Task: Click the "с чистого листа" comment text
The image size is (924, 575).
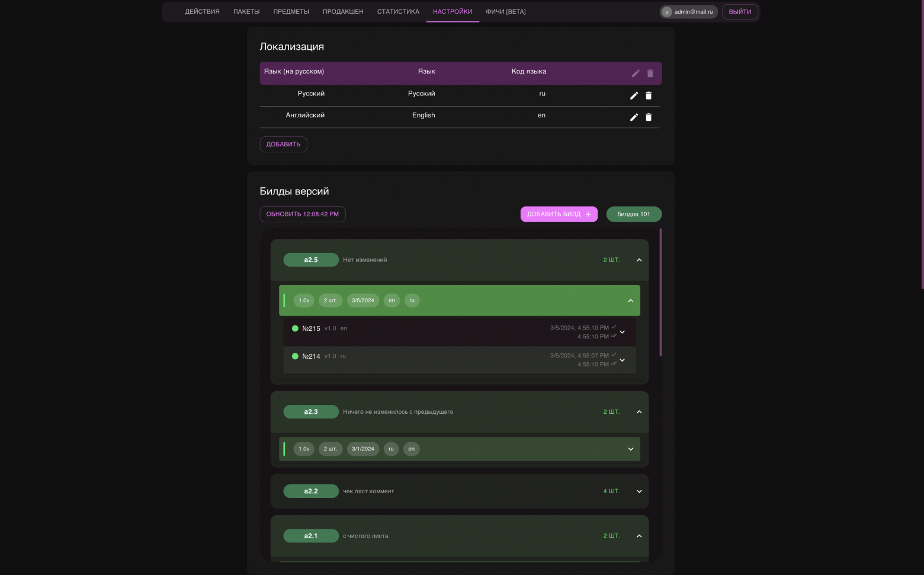Action: 365,536
